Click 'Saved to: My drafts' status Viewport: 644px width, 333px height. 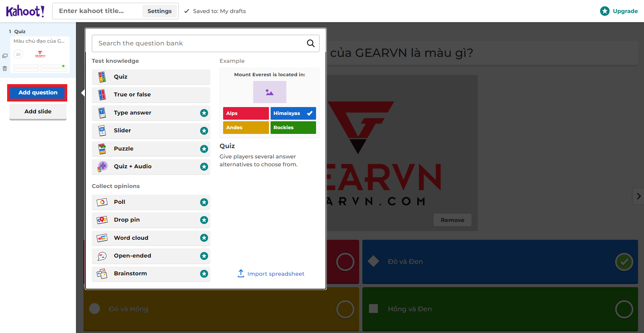coord(215,11)
